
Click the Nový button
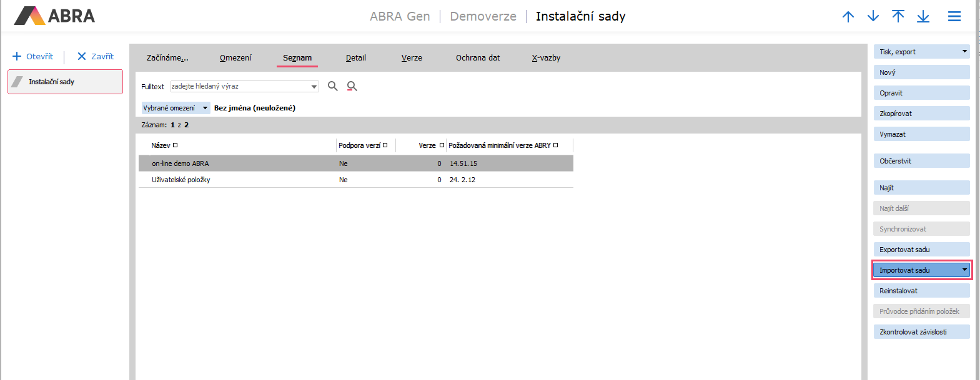(x=922, y=72)
